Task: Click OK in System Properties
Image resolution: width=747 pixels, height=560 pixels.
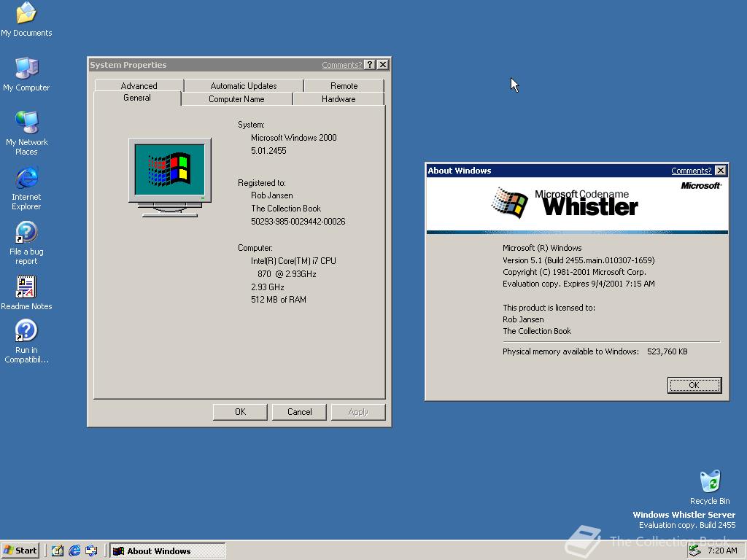Action: pyautogui.click(x=240, y=412)
